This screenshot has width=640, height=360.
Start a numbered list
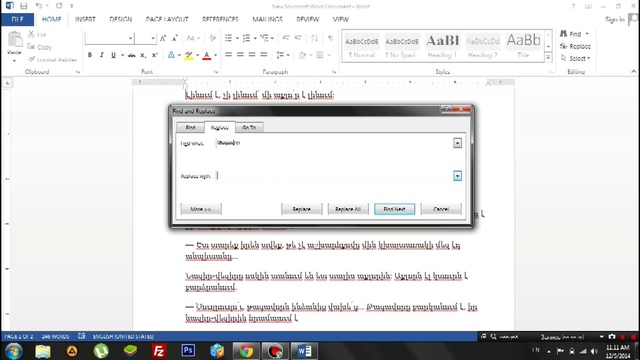(x=246, y=38)
